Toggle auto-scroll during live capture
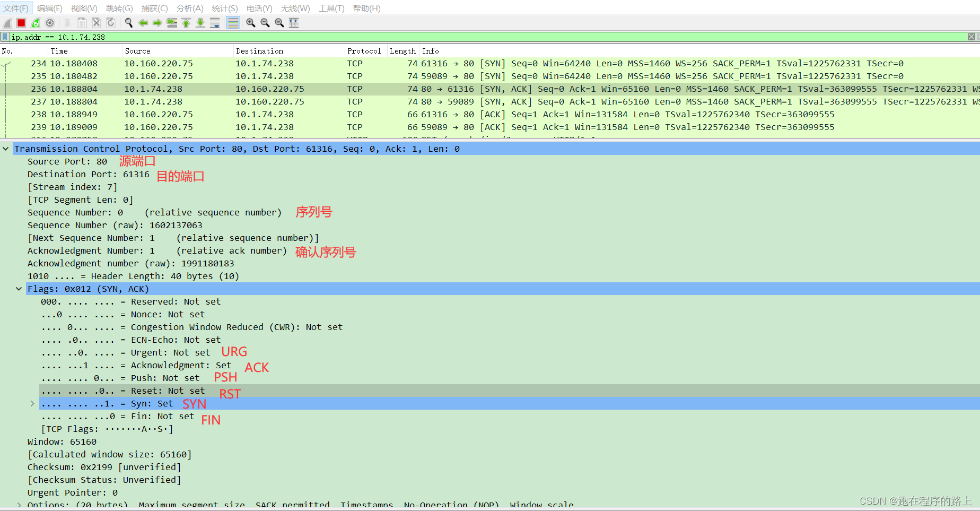The height and width of the screenshot is (511, 980). tap(215, 23)
